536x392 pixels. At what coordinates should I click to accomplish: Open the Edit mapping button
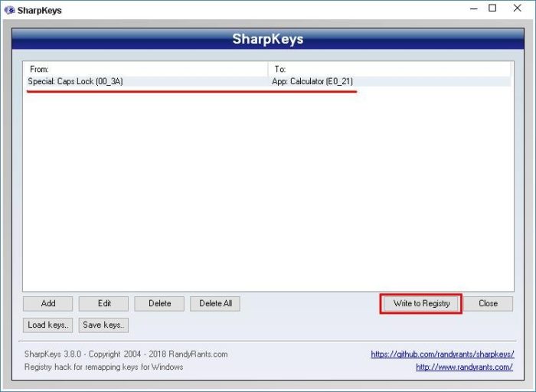[x=103, y=303]
